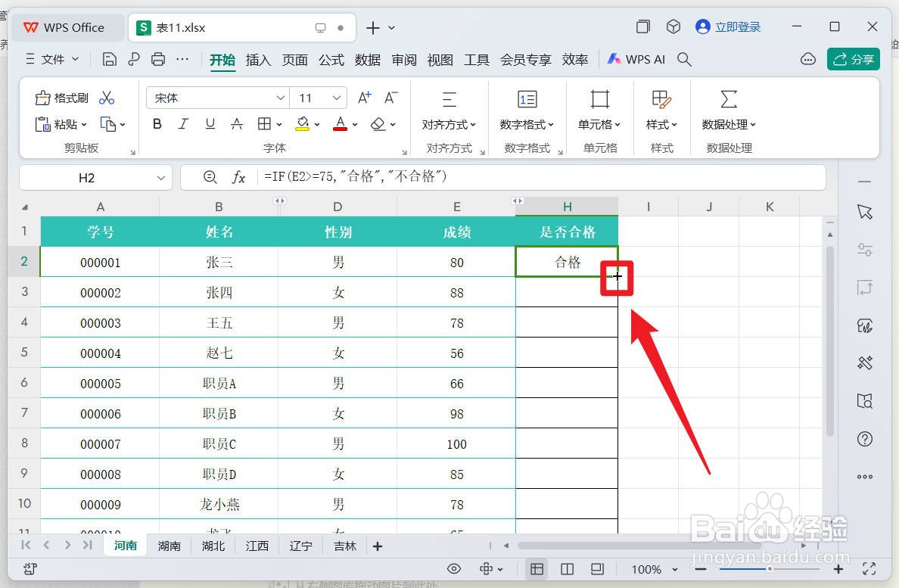Image resolution: width=899 pixels, height=588 pixels.
Task: Open the Print icon in quick access bar
Action: point(157,58)
